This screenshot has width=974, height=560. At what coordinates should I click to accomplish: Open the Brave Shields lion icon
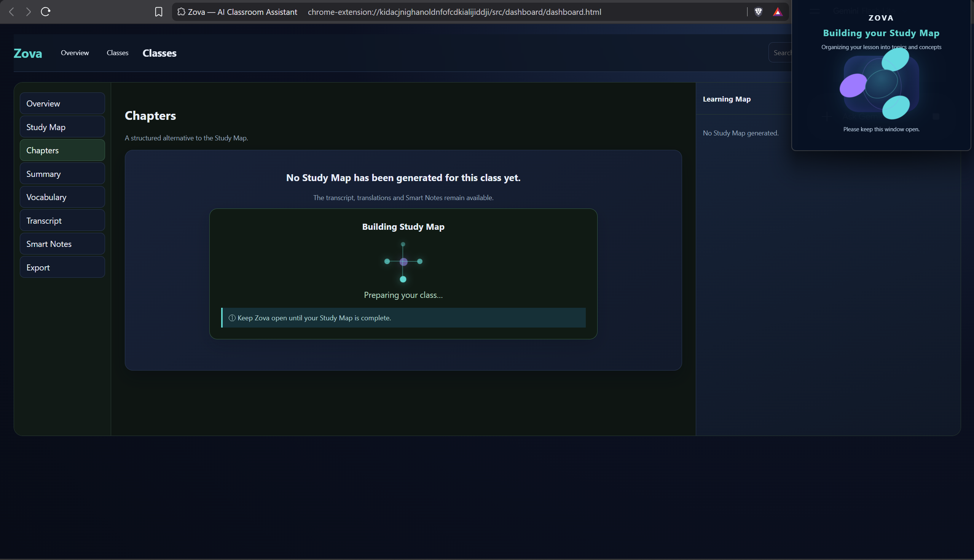758,12
